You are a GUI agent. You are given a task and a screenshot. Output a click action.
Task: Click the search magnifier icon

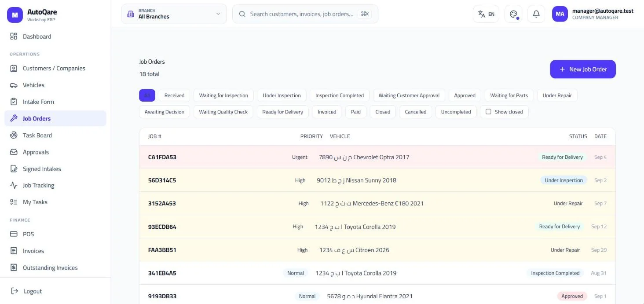click(x=242, y=14)
